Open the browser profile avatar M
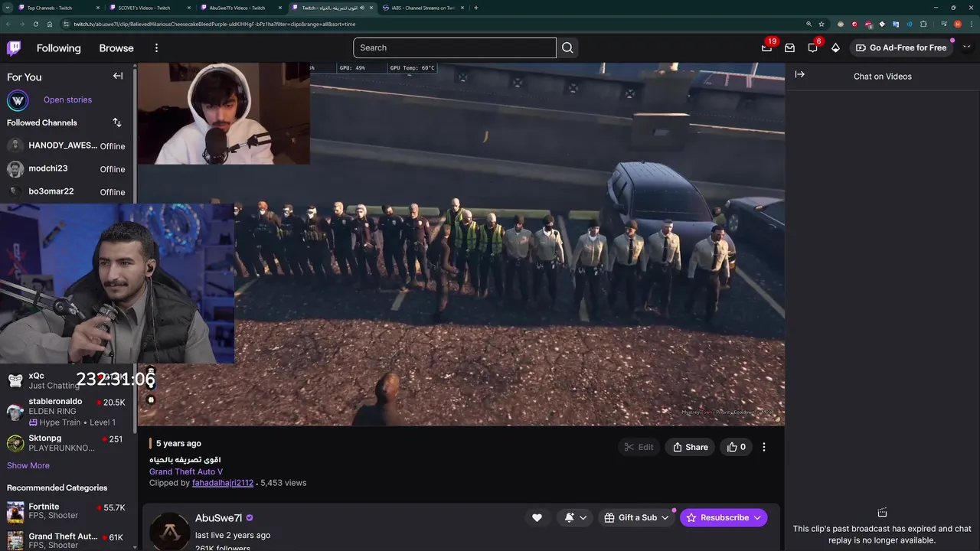The width and height of the screenshot is (980, 551). 957,24
